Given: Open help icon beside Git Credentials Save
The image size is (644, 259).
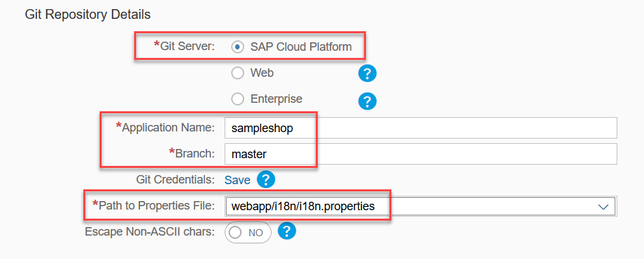Looking at the screenshot, I should (266, 180).
